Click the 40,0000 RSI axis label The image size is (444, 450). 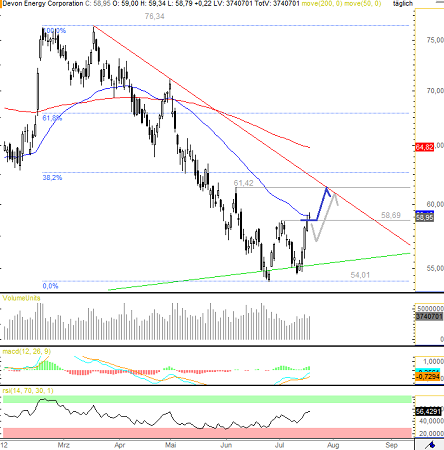click(x=431, y=421)
